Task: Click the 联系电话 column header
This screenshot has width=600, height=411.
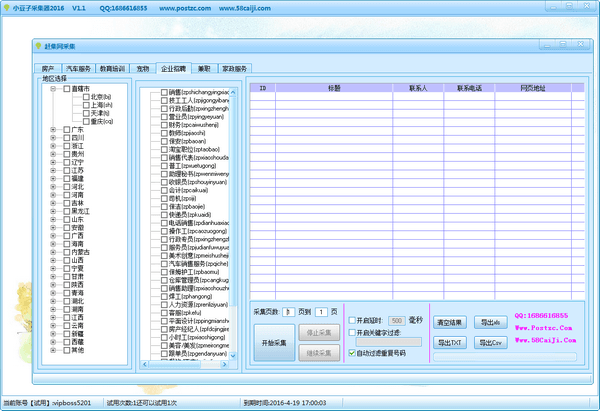Action: point(470,88)
